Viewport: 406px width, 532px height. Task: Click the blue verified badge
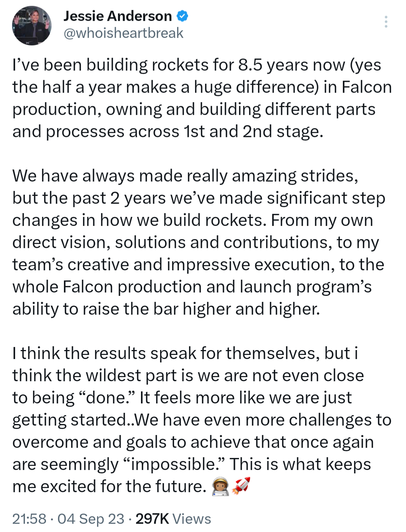click(183, 16)
